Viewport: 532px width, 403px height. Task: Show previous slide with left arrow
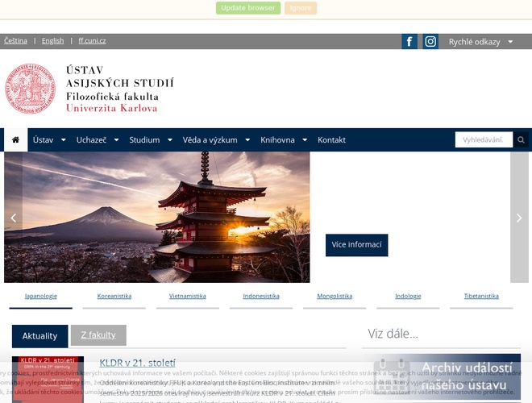(13, 218)
